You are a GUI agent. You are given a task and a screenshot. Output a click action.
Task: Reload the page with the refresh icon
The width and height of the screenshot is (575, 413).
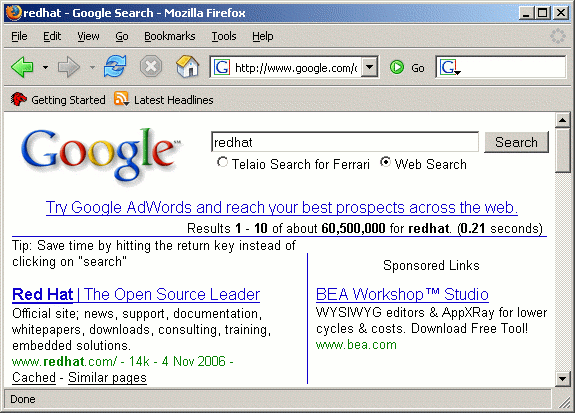coord(115,66)
